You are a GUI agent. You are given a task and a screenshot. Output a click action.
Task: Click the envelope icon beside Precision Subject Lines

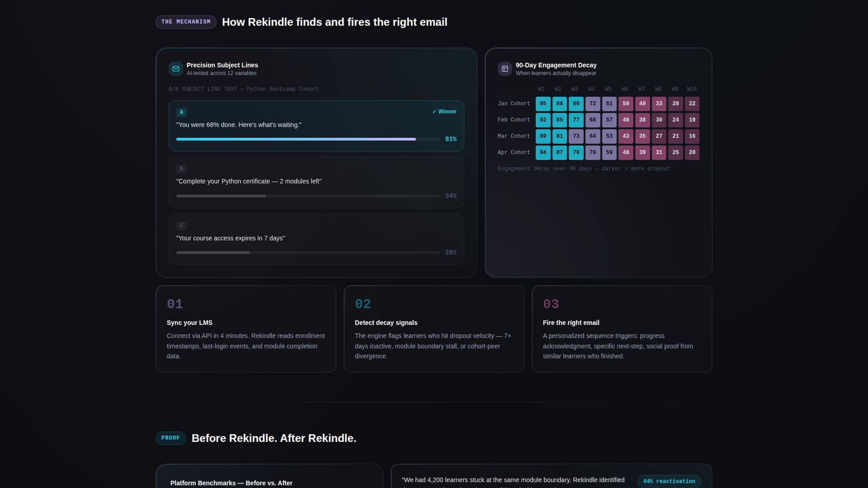point(176,69)
